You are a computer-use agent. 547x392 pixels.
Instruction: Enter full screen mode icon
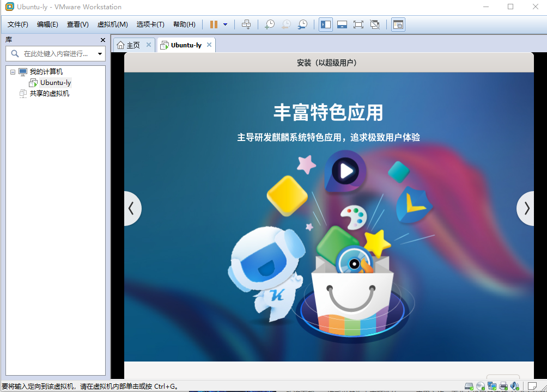tap(358, 24)
